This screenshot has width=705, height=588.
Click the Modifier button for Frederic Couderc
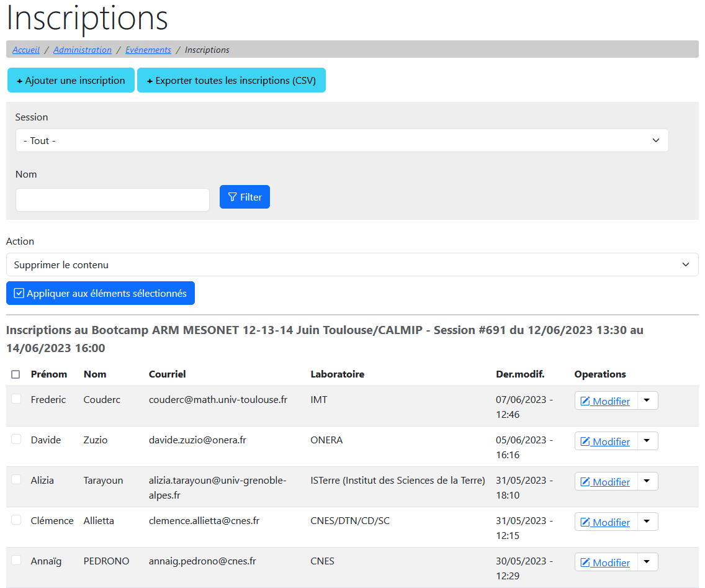(605, 401)
